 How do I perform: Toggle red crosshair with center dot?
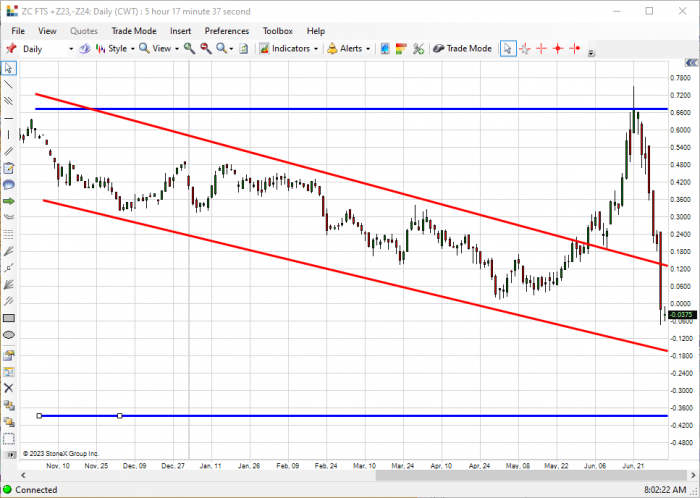[x=558, y=49]
